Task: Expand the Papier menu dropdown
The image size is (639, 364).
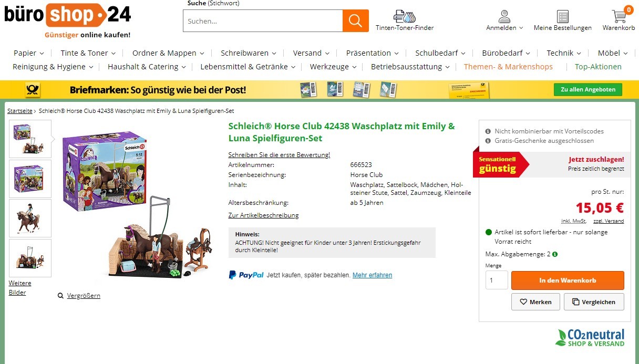Action: [x=29, y=53]
